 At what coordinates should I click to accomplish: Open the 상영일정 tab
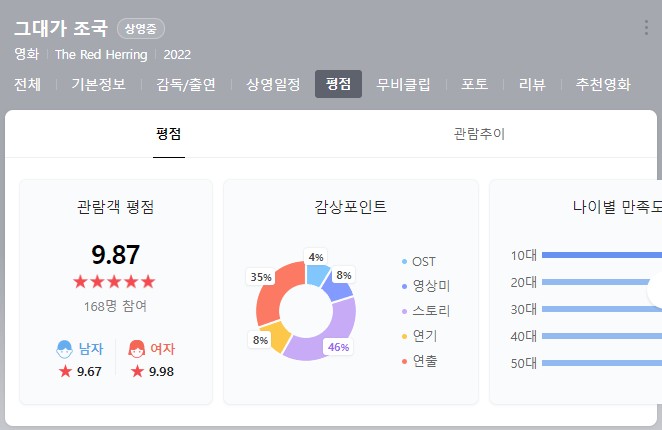(273, 85)
